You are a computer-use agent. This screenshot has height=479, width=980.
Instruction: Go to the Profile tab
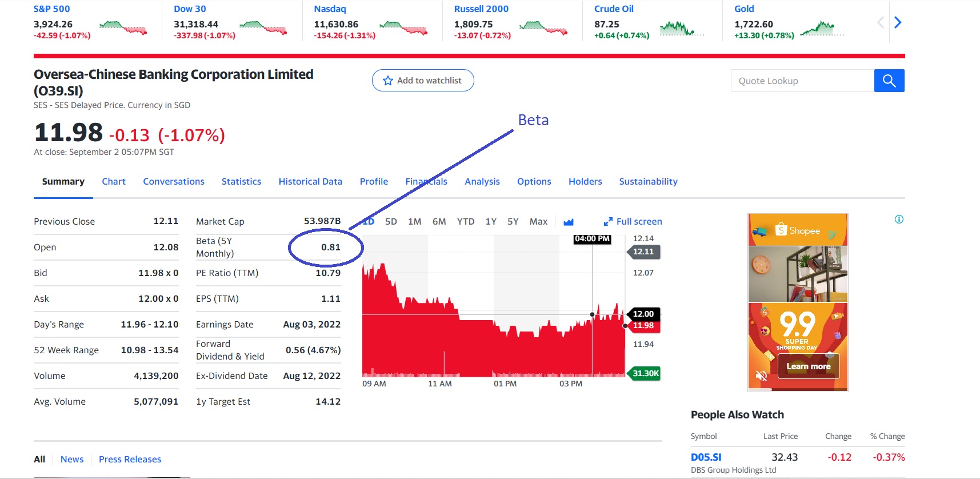374,181
